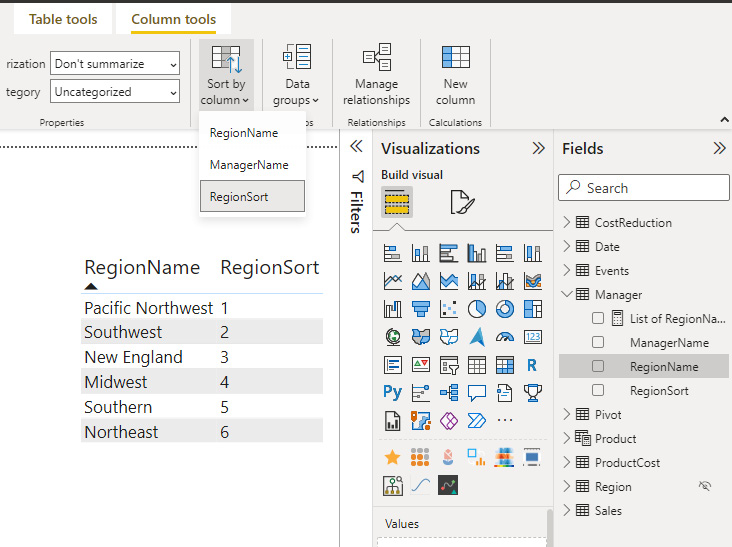Viewport: 732px width, 547px height.
Task: Toggle visibility eye on Region table
Action: 704,486
